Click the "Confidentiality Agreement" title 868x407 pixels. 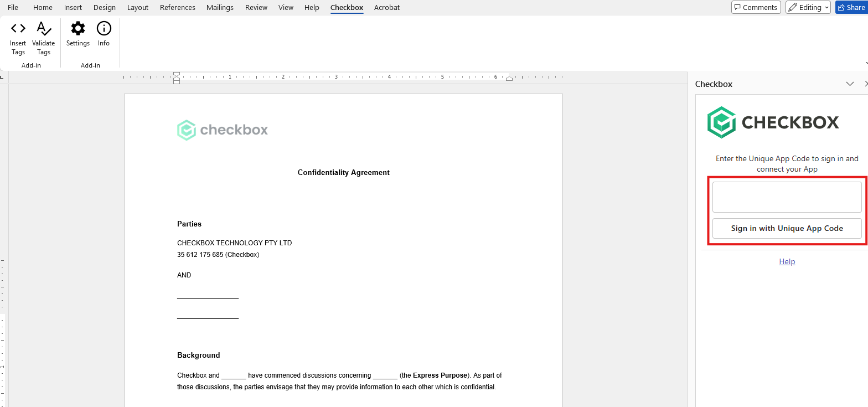pos(344,173)
